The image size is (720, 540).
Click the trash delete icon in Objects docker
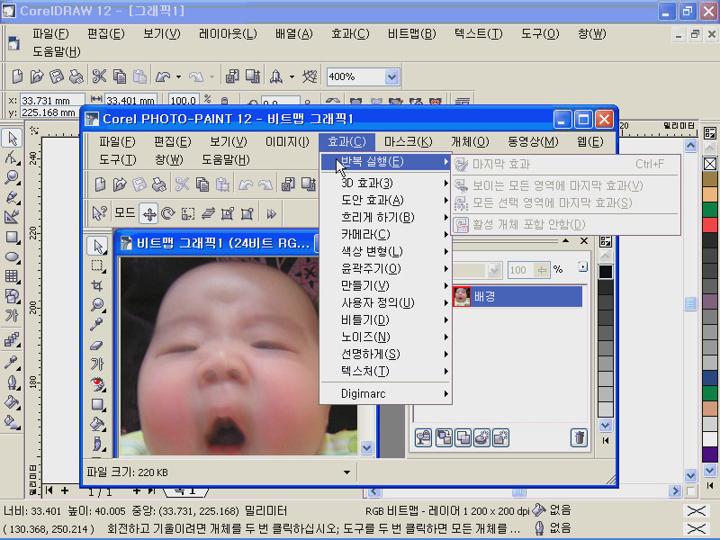[x=579, y=437]
